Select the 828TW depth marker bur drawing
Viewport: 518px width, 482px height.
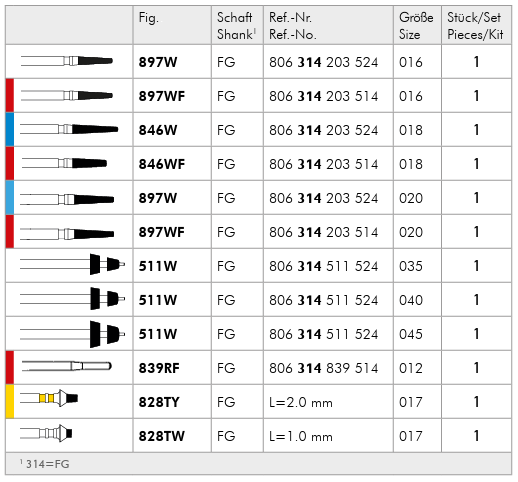(46, 433)
